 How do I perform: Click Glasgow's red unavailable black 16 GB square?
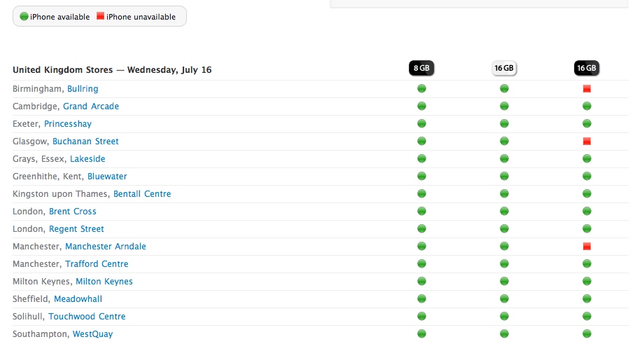[587, 142]
